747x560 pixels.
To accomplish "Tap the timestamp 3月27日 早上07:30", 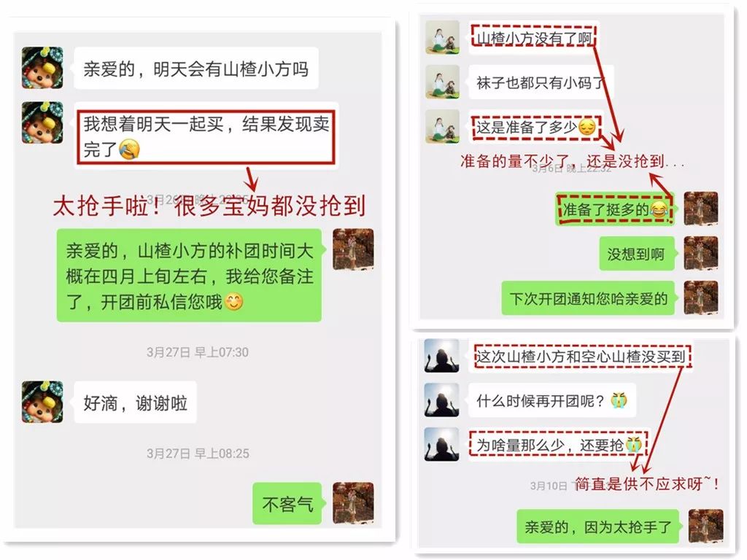I will 197,352.
